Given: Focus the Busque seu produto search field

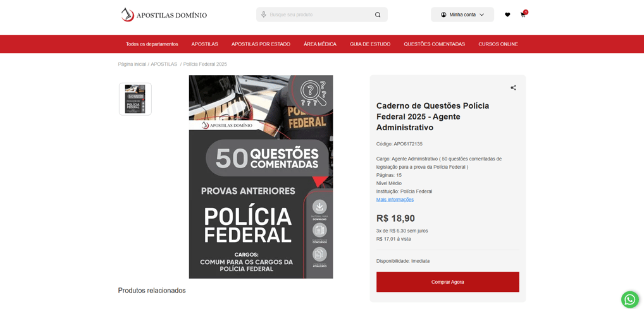Looking at the screenshot, I should point(320,15).
